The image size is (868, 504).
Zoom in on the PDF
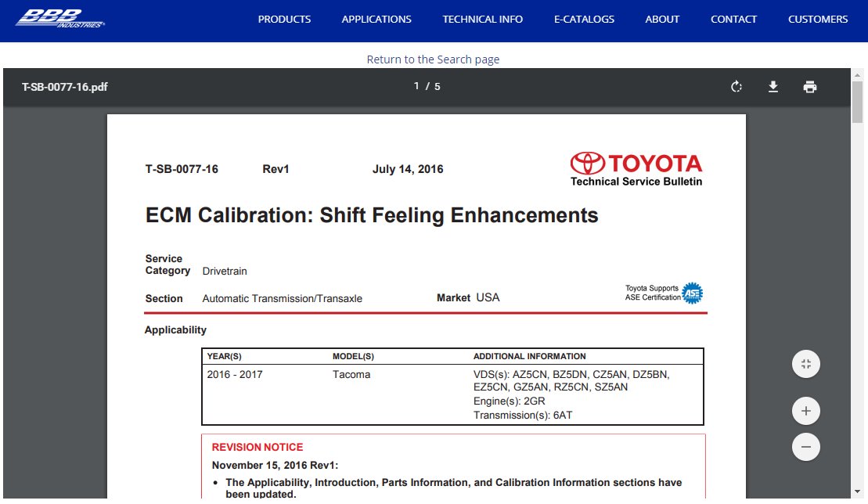click(806, 411)
